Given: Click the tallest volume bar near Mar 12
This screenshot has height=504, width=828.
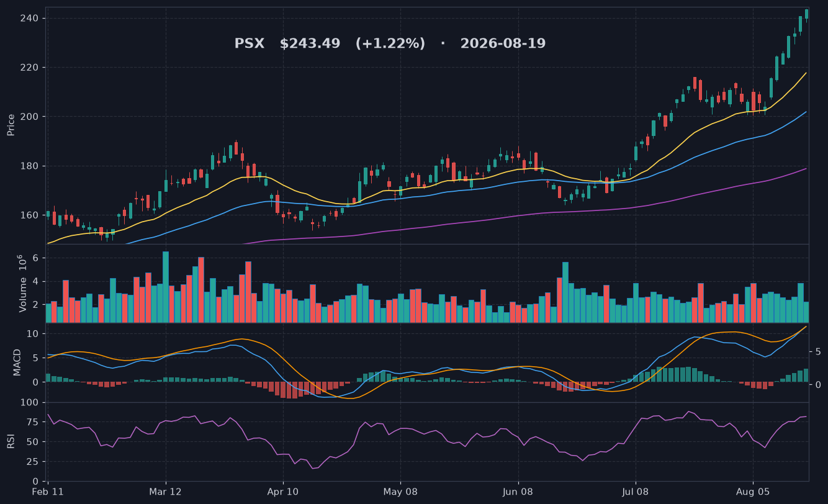Looking at the screenshot, I should coord(166,287).
